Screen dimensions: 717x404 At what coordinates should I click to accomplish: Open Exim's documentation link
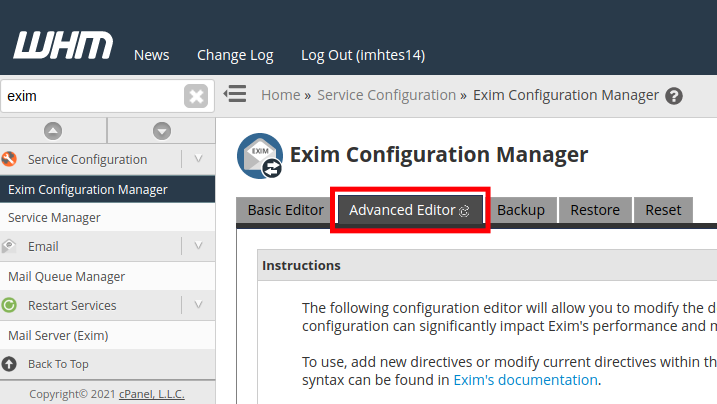pos(525,380)
